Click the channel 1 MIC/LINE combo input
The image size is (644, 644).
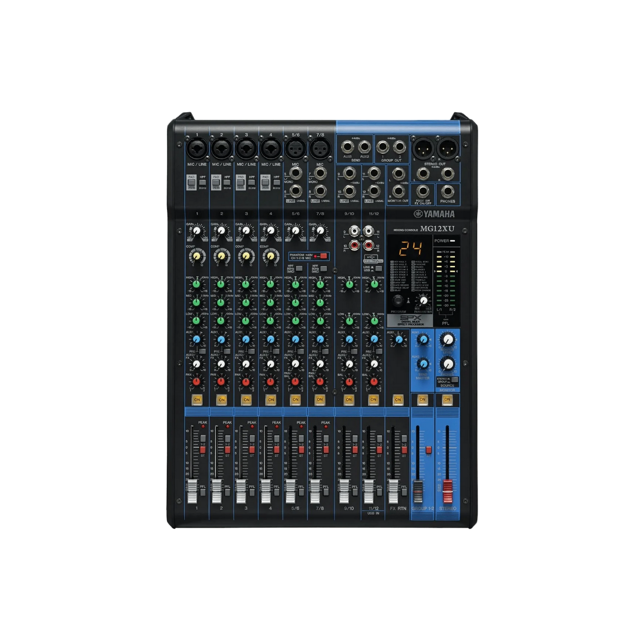(x=197, y=148)
